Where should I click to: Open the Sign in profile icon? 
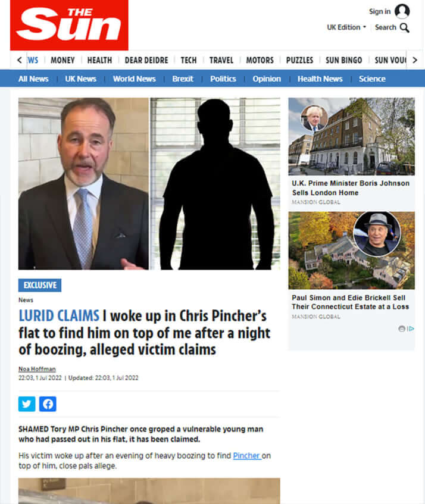(402, 11)
